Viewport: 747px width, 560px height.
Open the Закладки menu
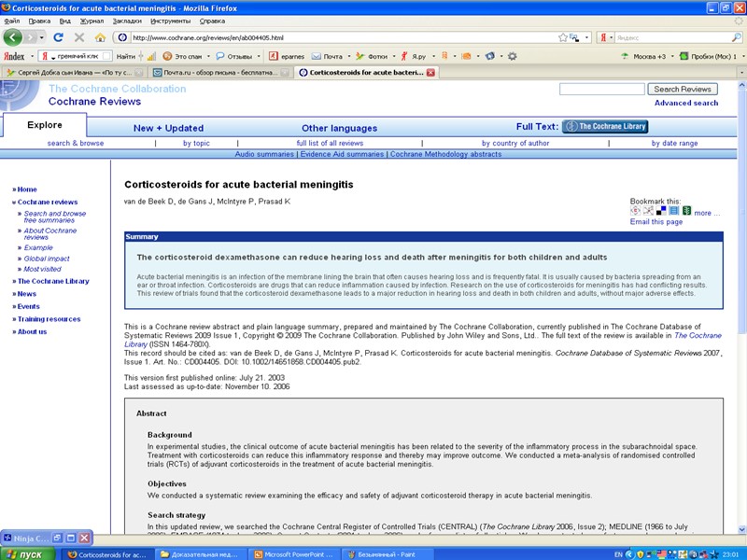[127, 21]
